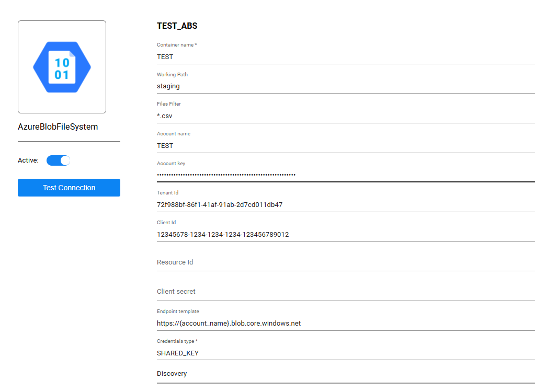Click the 'Credentials type *' field label
This screenshot has height=392, width=535.
178,341
